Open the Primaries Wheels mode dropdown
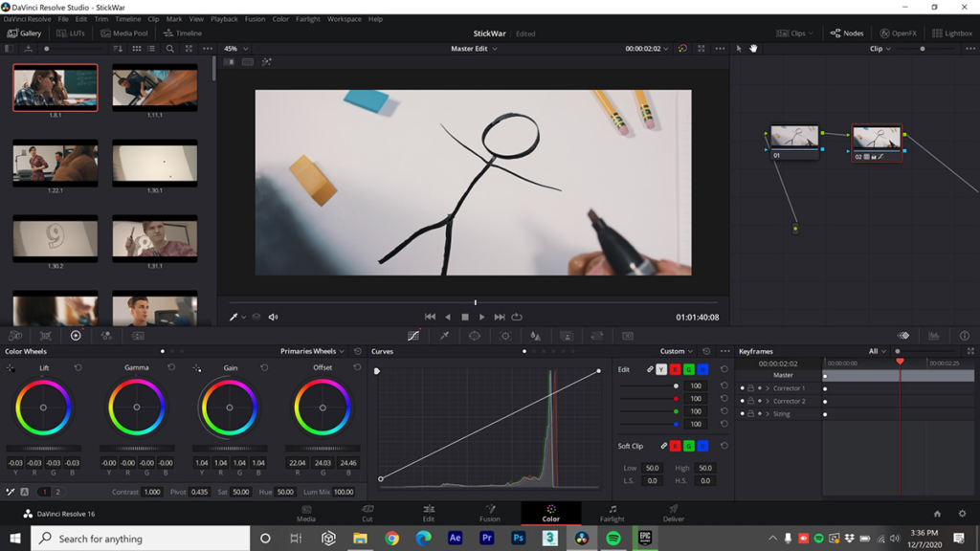 point(312,351)
